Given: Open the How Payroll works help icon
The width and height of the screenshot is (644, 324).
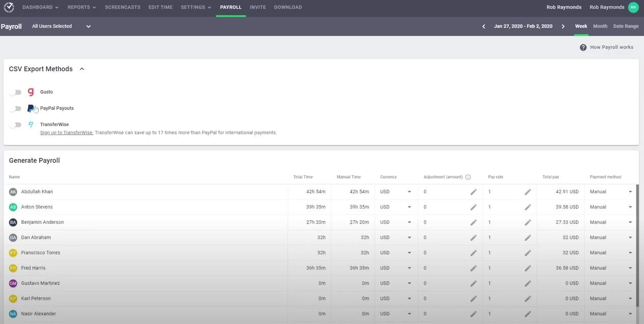Looking at the screenshot, I should point(583,47).
